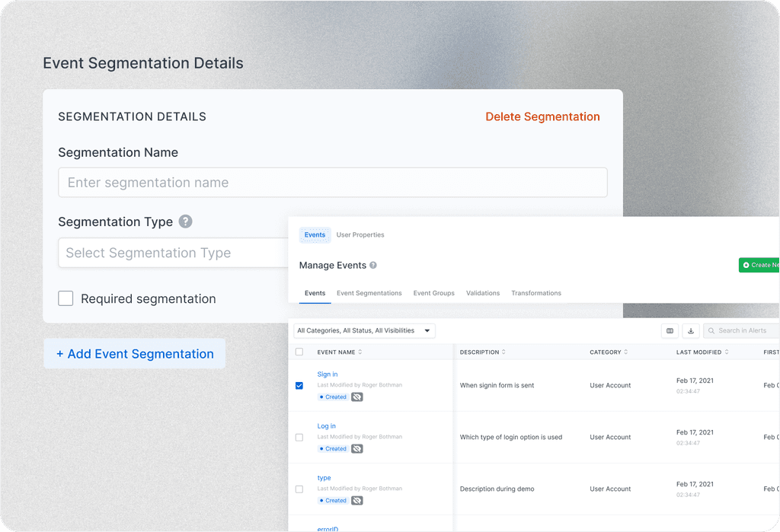Go to the Validations tab

482,293
